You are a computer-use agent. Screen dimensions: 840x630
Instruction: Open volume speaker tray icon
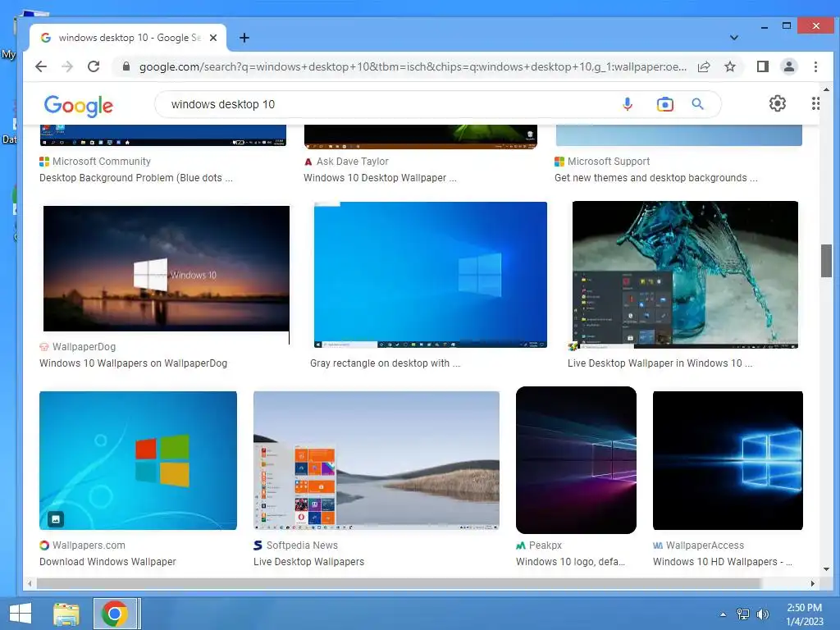(762, 614)
